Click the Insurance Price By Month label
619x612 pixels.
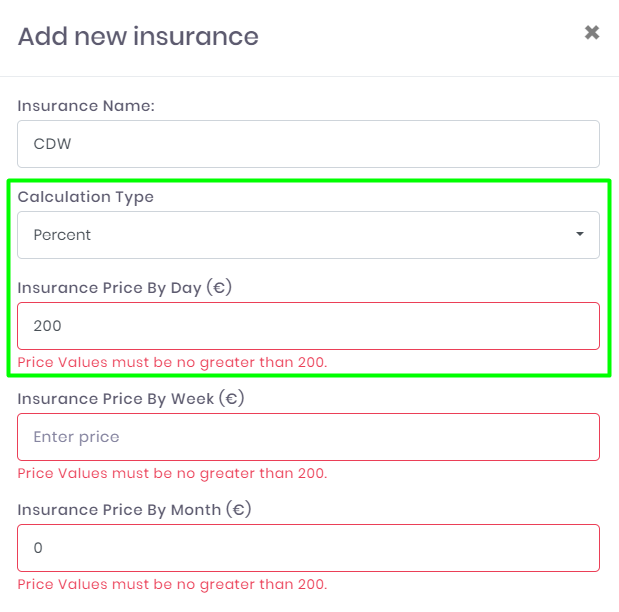point(118,510)
